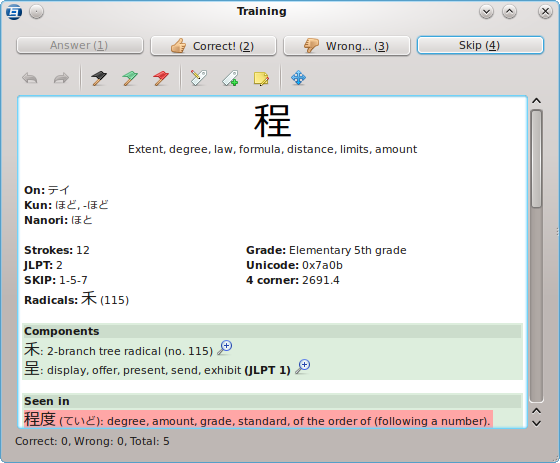Click the back arrow icon
The image size is (560, 463).
(30, 78)
